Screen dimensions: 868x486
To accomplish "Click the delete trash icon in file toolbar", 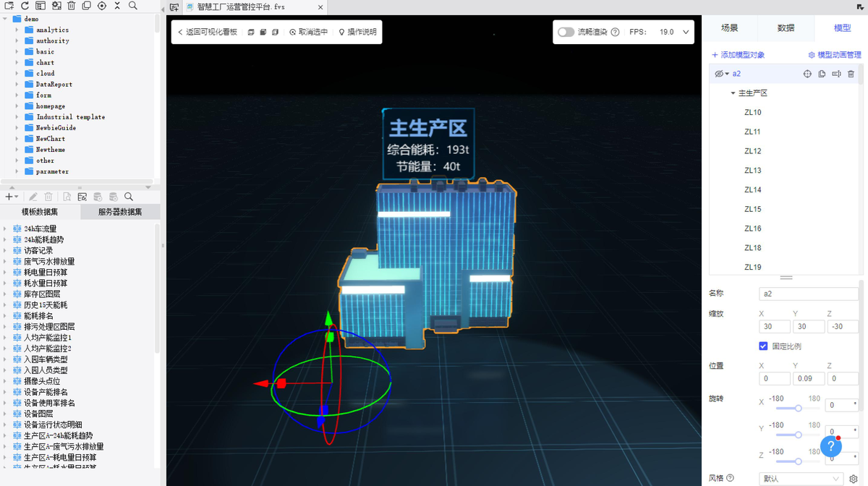I will coord(71,5).
